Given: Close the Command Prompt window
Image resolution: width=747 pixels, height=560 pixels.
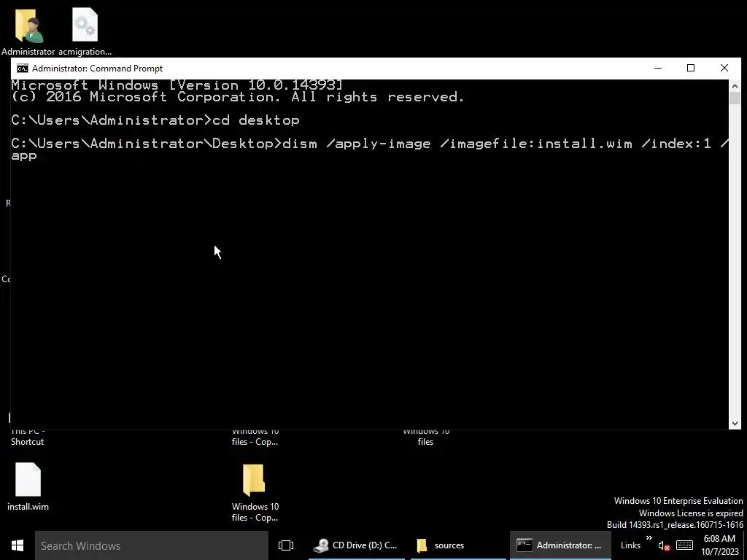Looking at the screenshot, I should coord(724,68).
